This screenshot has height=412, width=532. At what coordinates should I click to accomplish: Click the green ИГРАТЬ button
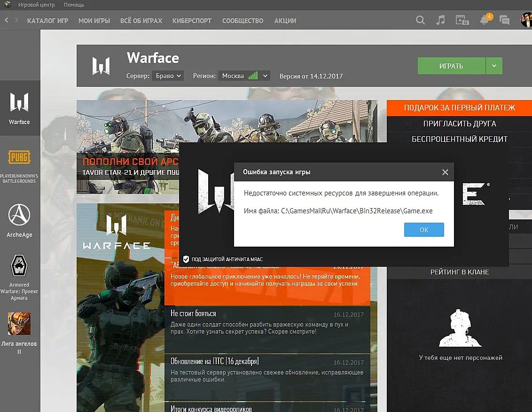452,66
